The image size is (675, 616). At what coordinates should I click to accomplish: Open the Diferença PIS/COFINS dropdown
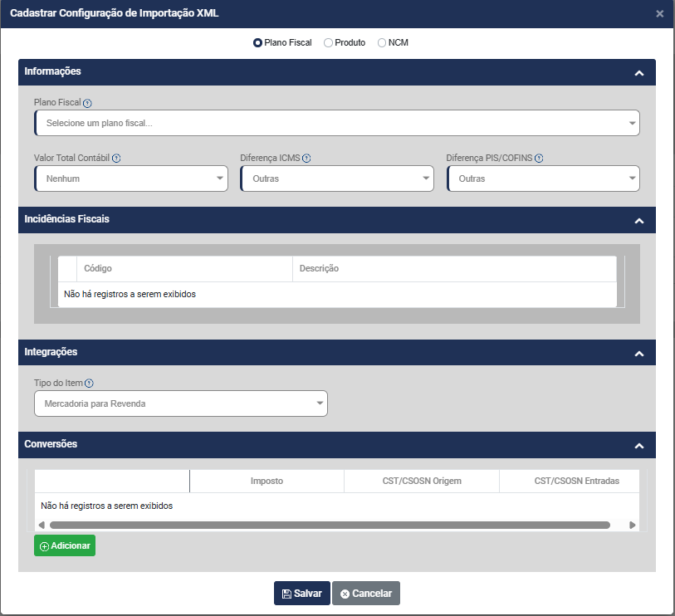[543, 178]
